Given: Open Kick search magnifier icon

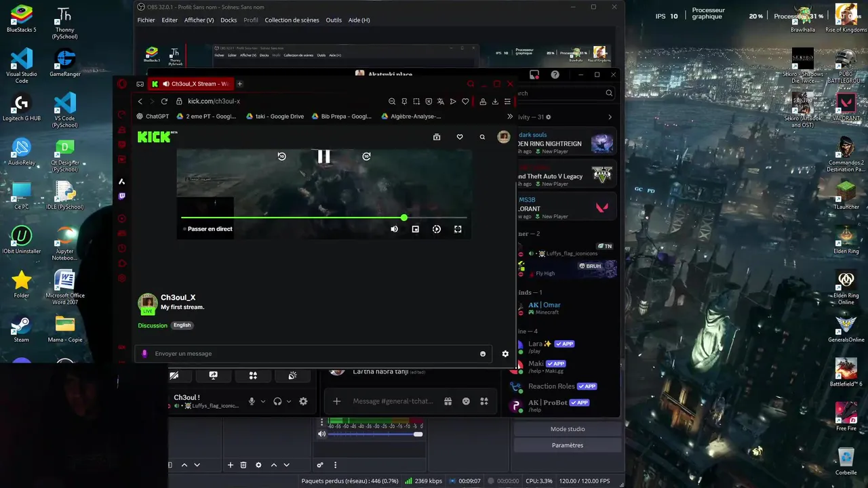Looking at the screenshot, I should pos(482,137).
